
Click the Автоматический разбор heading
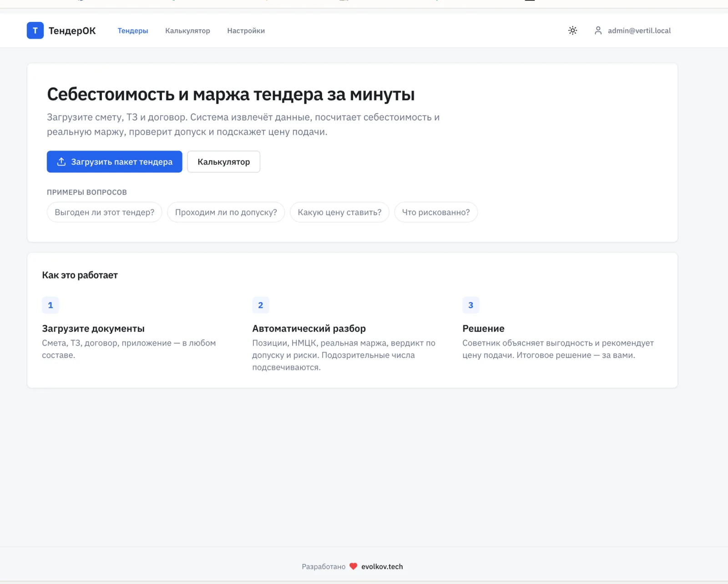tap(309, 328)
